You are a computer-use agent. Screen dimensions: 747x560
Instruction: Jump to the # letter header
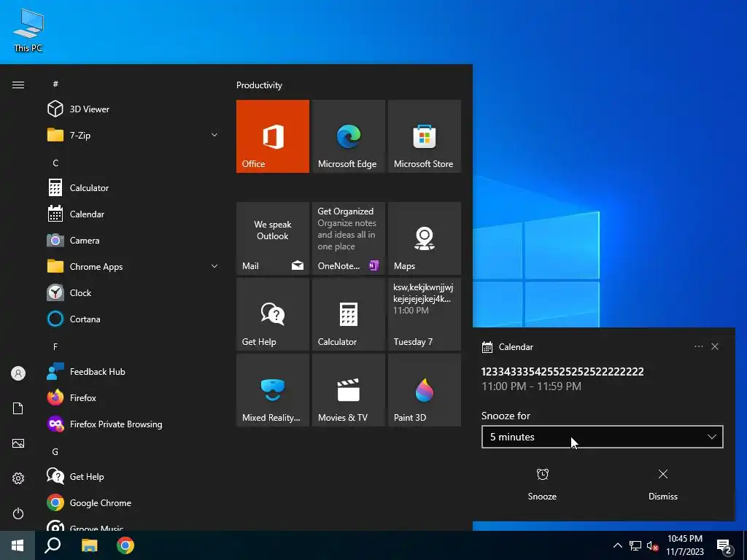(55, 84)
